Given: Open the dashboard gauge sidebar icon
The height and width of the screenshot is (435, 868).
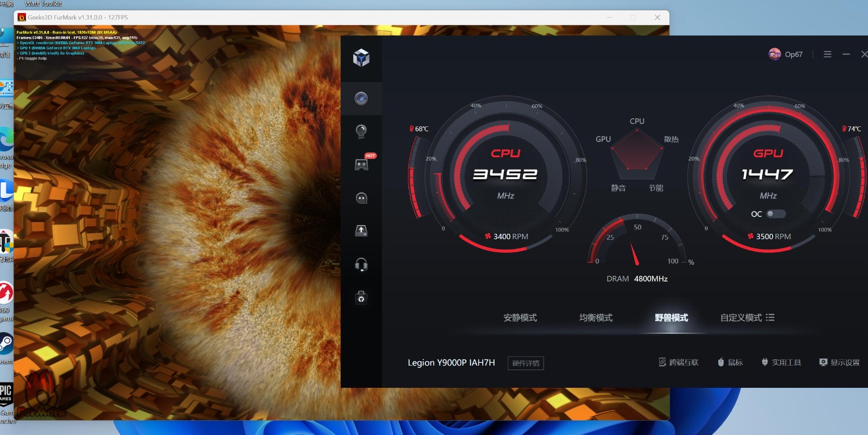Looking at the screenshot, I should [x=361, y=98].
